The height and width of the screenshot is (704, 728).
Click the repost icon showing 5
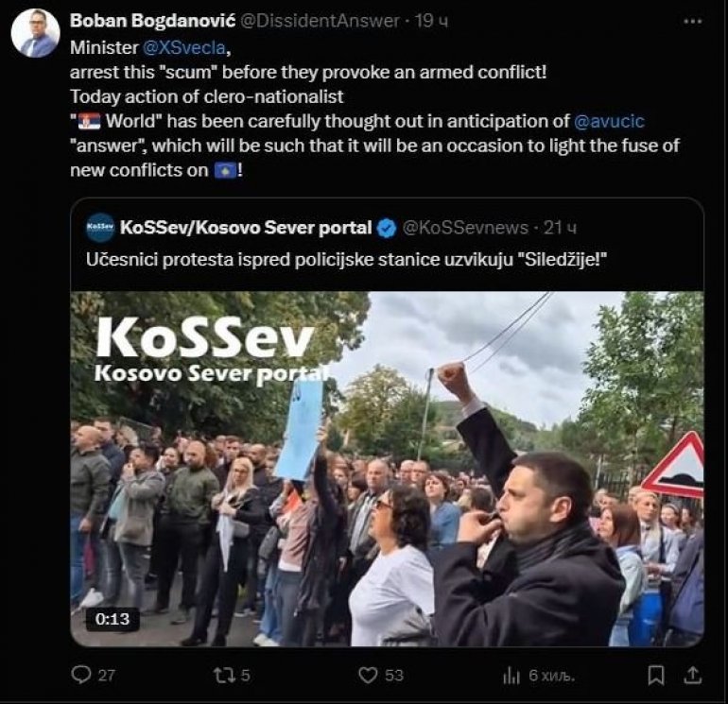click(x=225, y=675)
